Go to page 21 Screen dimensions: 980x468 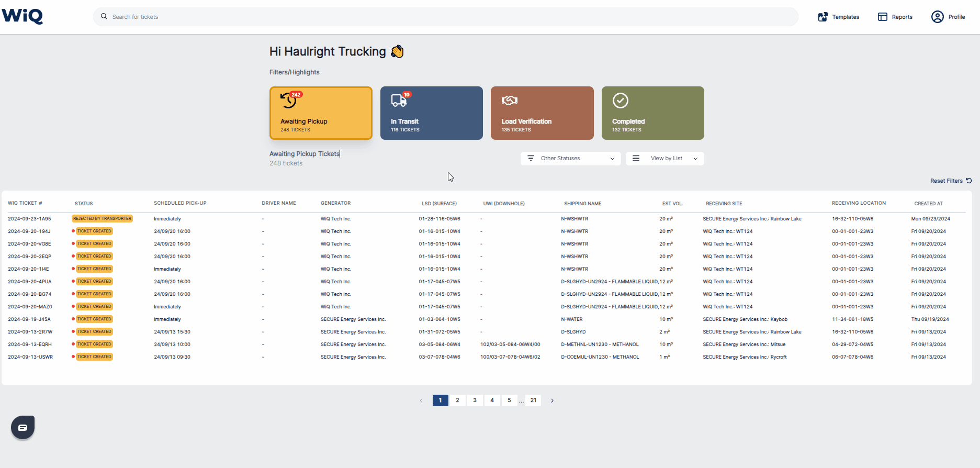click(533, 400)
